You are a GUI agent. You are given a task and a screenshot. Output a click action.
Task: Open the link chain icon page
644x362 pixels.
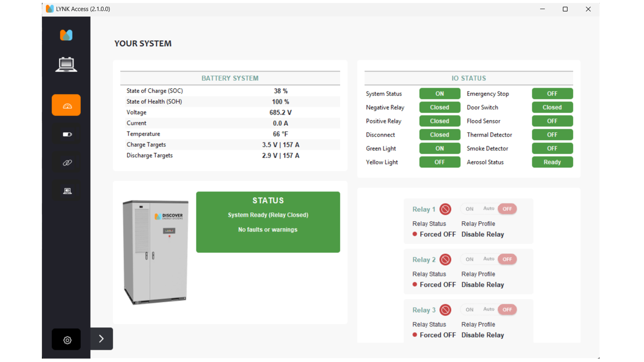click(67, 162)
